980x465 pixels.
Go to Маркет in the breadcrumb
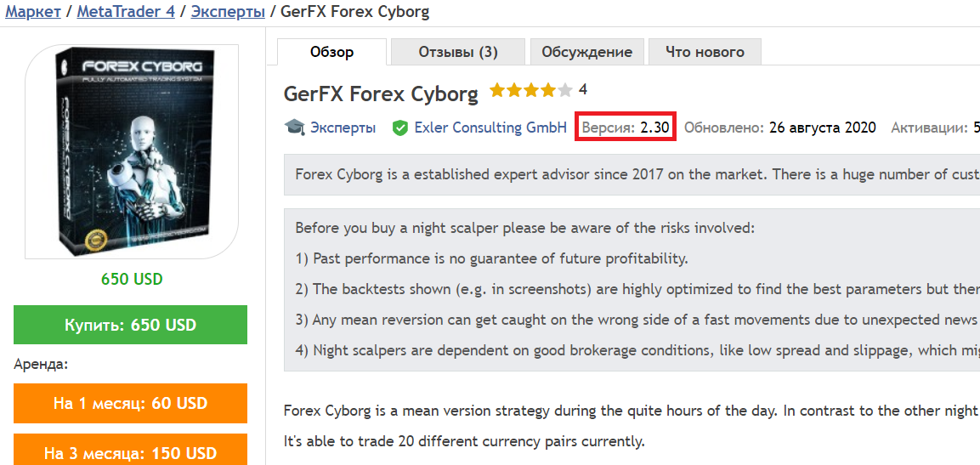click(33, 12)
